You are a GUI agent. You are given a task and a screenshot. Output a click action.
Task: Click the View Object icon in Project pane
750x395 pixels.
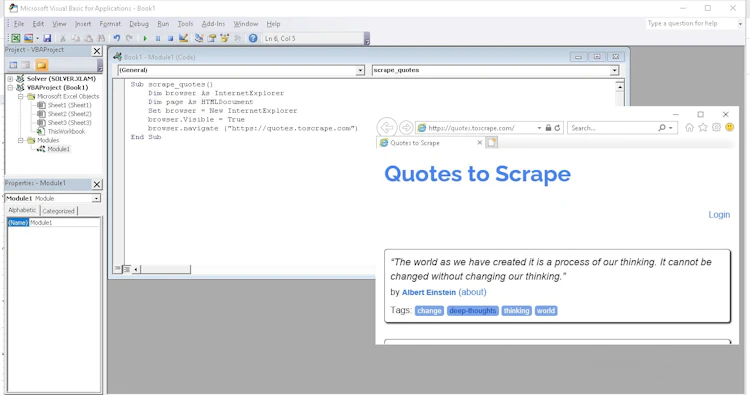26,65
